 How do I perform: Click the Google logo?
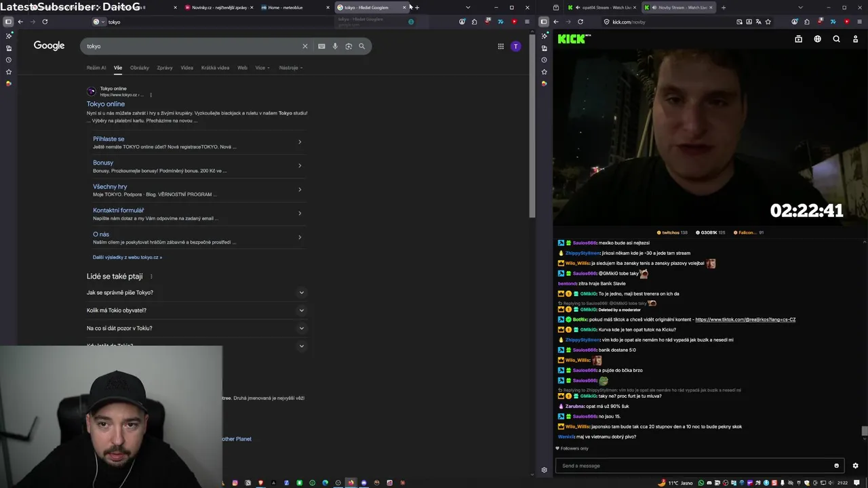(x=50, y=45)
